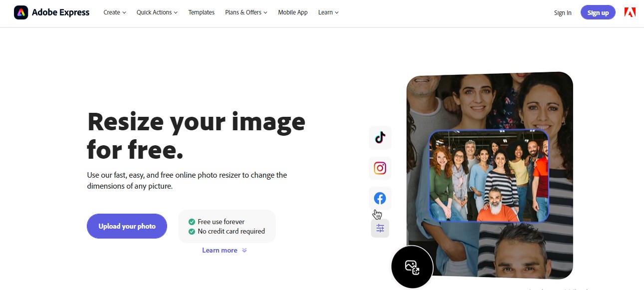
Task: Open the Templates menu item
Action: [x=201, y=12]
